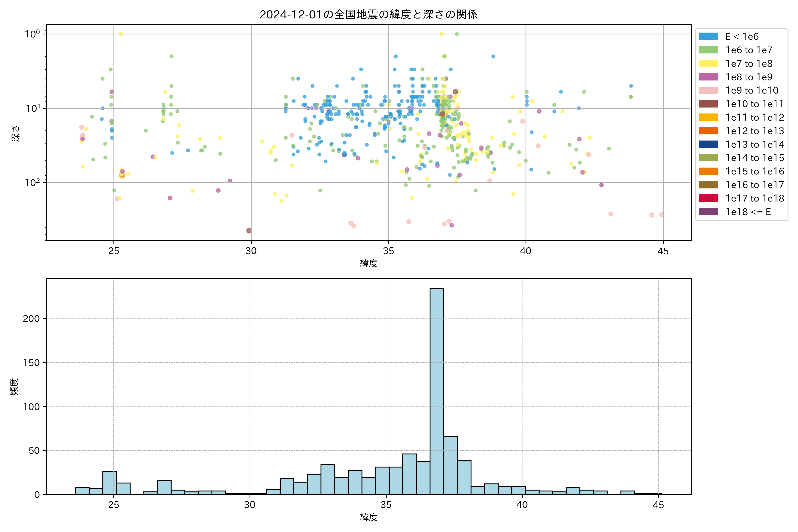Screen dimensions: 798x532
Task: Click the 頻度 y-axis label of histogram
Action: pyautogui.click(x=14, y=387)
